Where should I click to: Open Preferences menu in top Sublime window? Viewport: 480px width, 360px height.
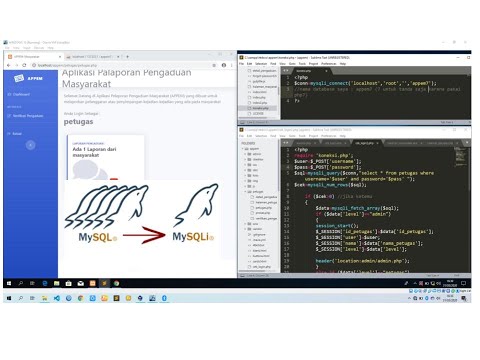point(329,63)
